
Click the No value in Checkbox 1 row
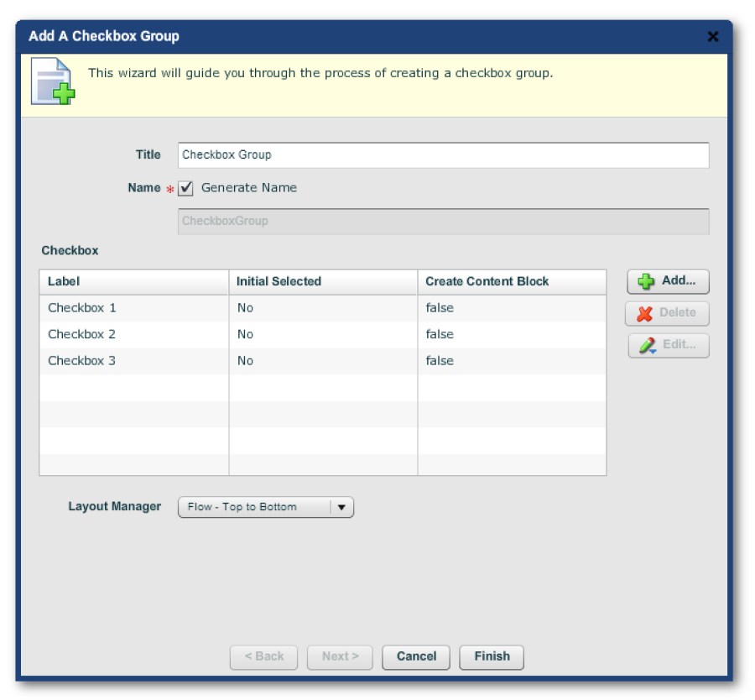[x=245, y=308]
